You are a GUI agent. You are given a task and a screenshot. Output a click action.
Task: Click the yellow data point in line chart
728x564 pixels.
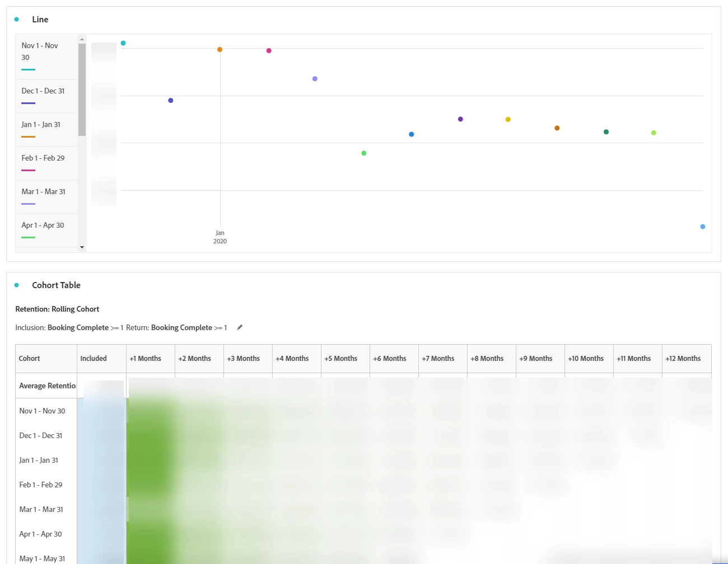point(508,119)
